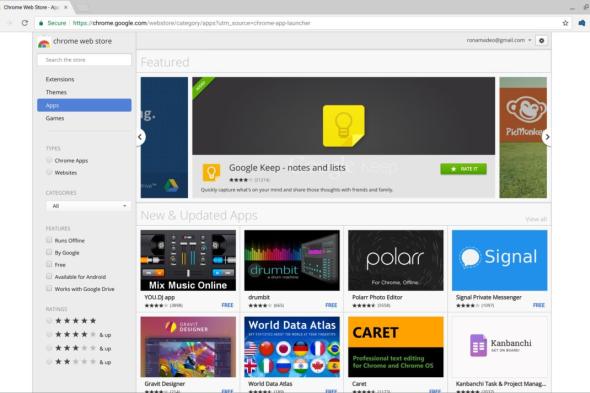The image size is (590, 393).
Task: Click the chrome web store rainbow logo
Action: pos(44,43)
